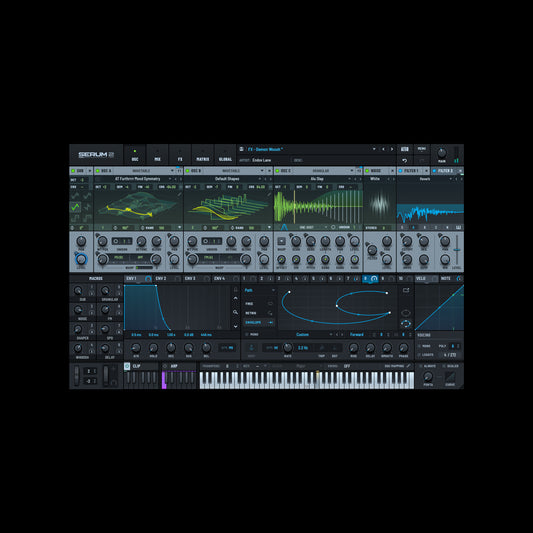Click the OSC mapping pencil icon

pyautogui.click(x=408, y=366)
